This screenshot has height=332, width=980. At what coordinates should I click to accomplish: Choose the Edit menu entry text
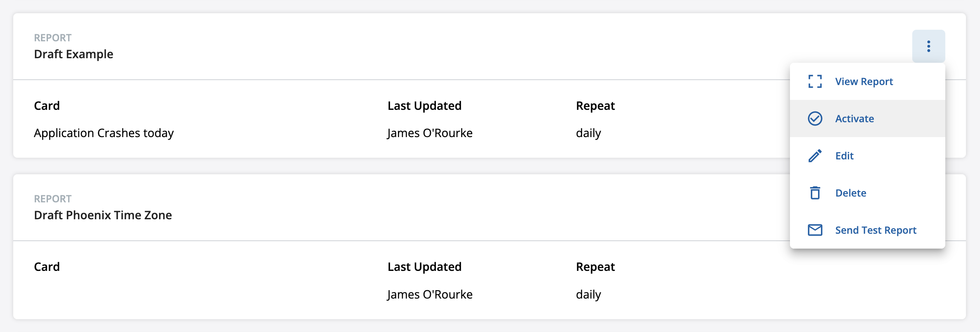pyautogui.click(x=844, y=156)
